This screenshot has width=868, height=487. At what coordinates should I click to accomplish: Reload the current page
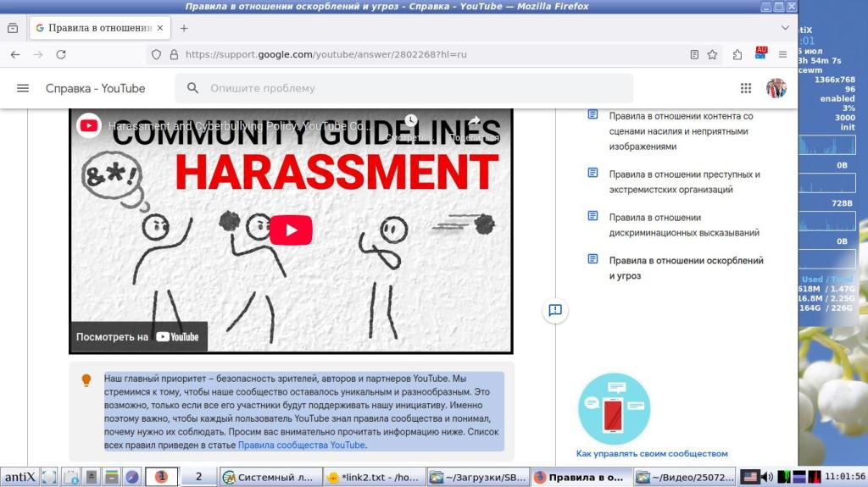click(61, 54)
